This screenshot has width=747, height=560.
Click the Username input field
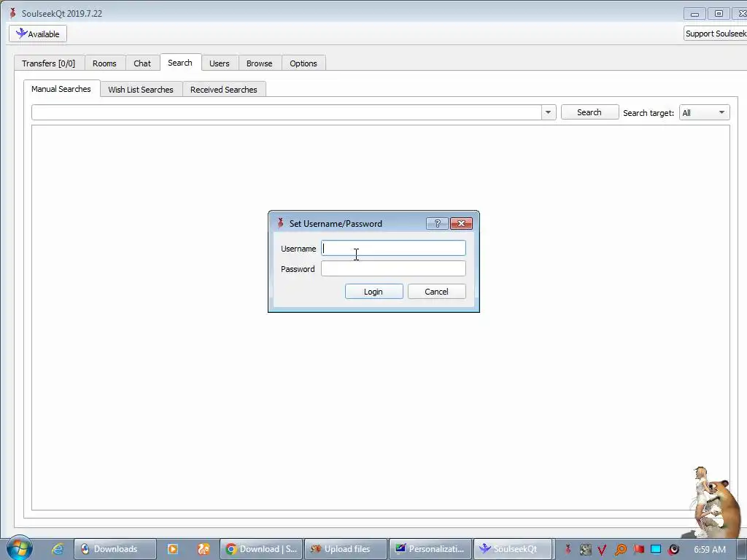[393, 248]
